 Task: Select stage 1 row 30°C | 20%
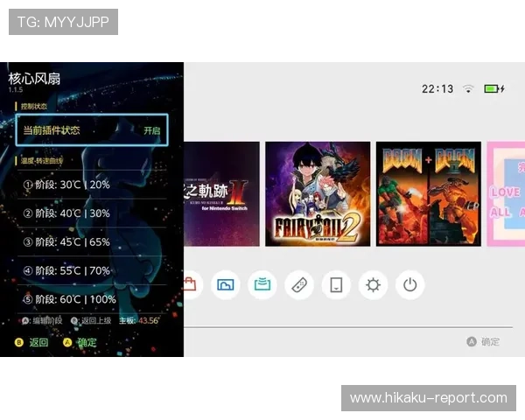(92, 185)
